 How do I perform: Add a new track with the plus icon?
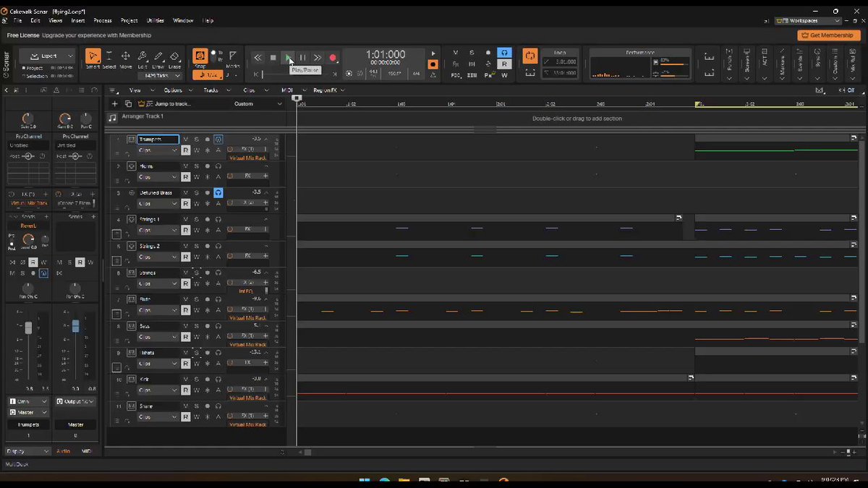pos(114,104)
